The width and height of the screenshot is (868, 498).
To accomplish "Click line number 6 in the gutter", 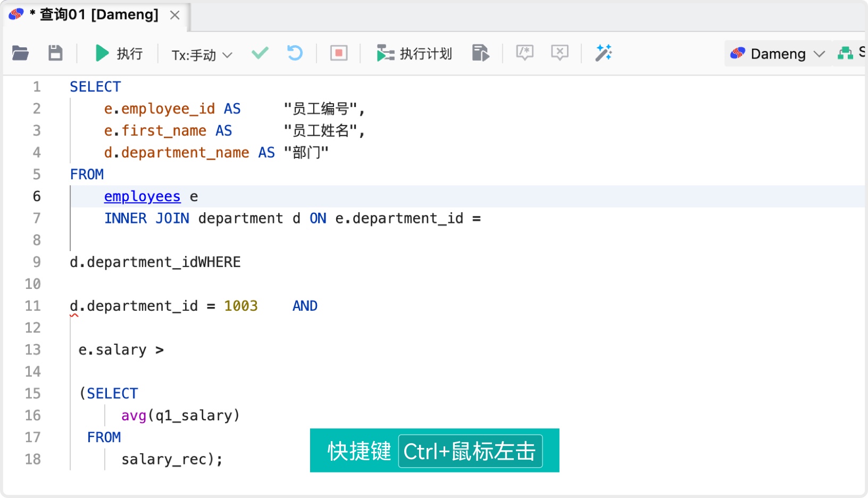I will point(36,196).
